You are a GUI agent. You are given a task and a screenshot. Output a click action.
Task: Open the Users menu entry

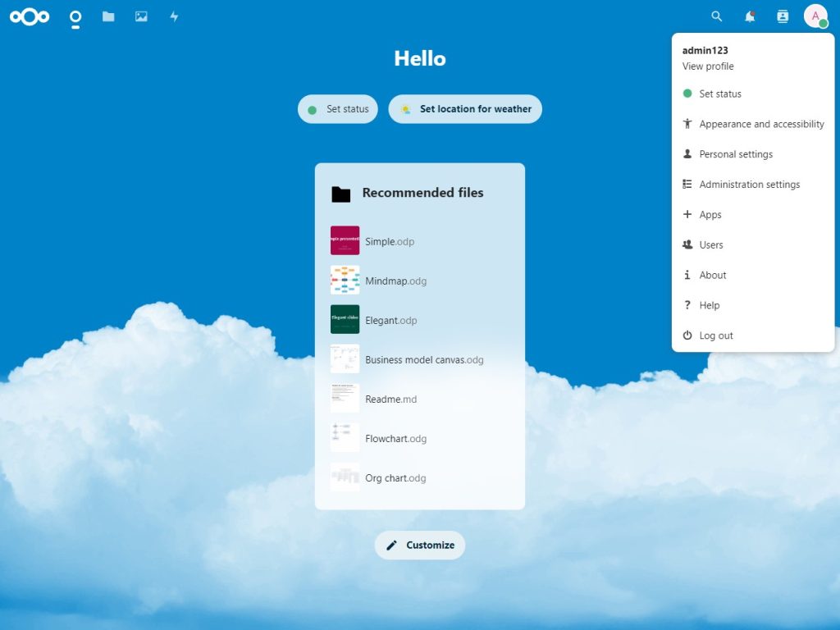(753, 244)
